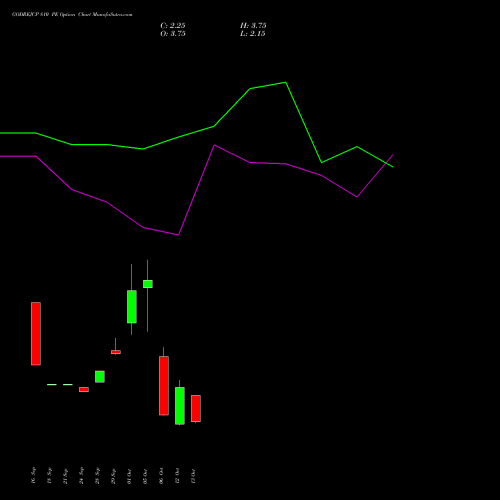The width and height of the screenshot is (500, 500).
Task: Select the 05 Oct date label
Action: click(145, 476)
